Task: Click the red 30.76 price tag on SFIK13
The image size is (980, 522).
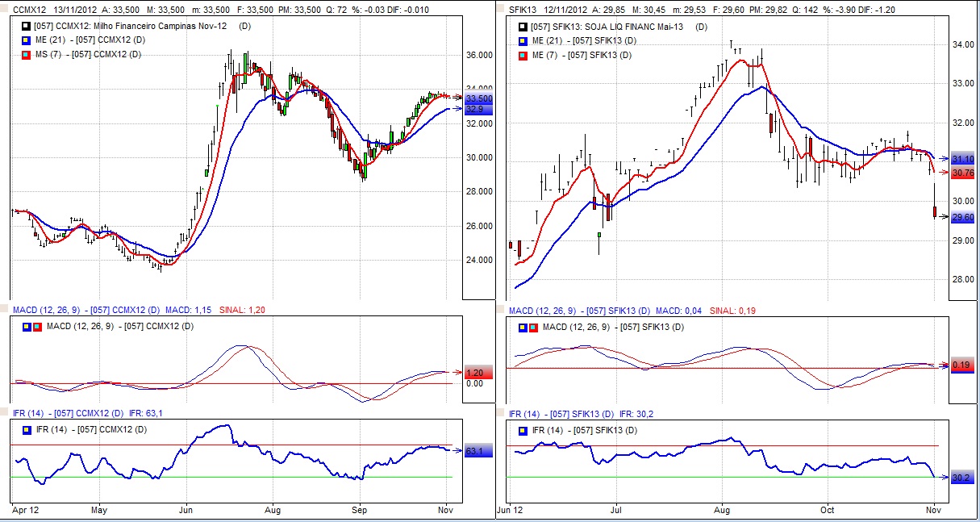Action: coord(962,173)
